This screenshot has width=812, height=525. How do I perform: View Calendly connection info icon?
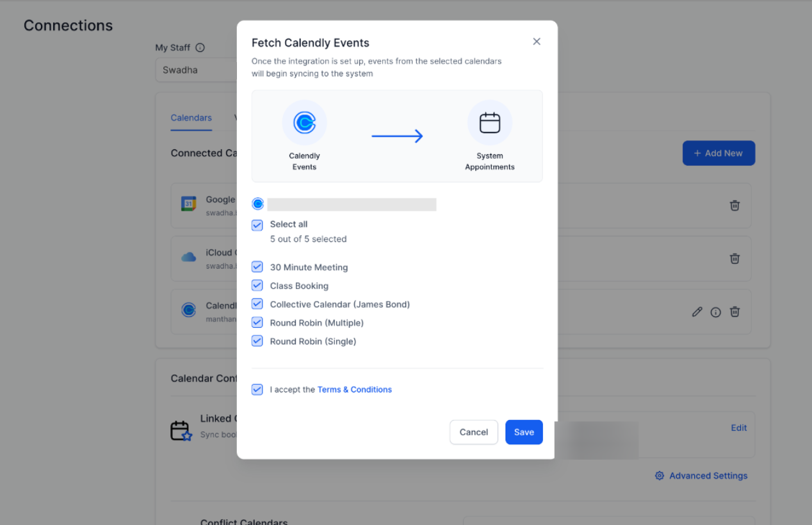point(716,312)
